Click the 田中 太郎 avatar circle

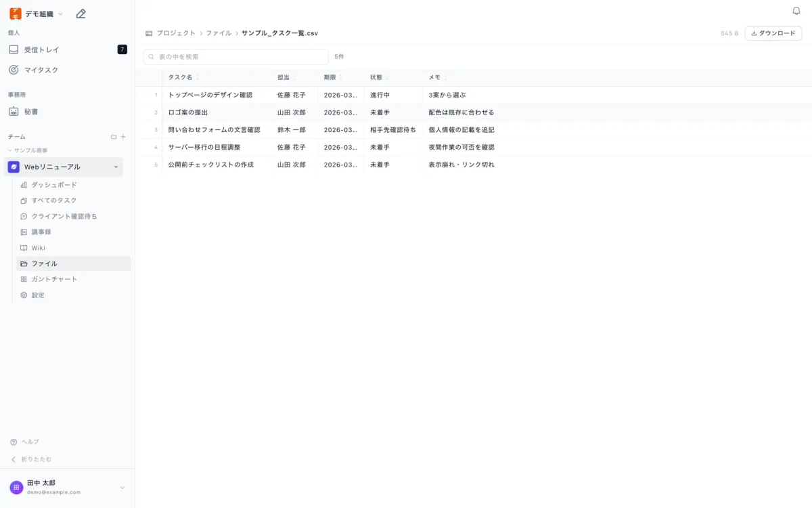16,488
